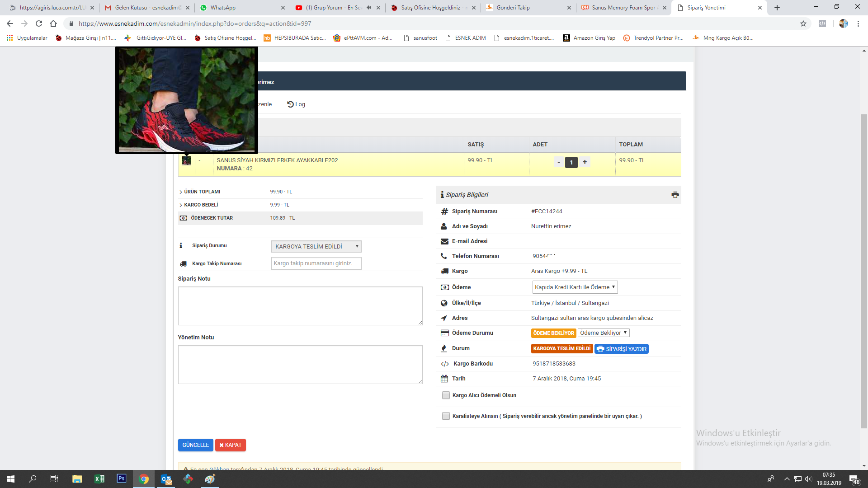Image resolution: width=868 pixels, height=488 pixels.
Task: Show hidden system tray icons
Action: click(x=787, y=479)
